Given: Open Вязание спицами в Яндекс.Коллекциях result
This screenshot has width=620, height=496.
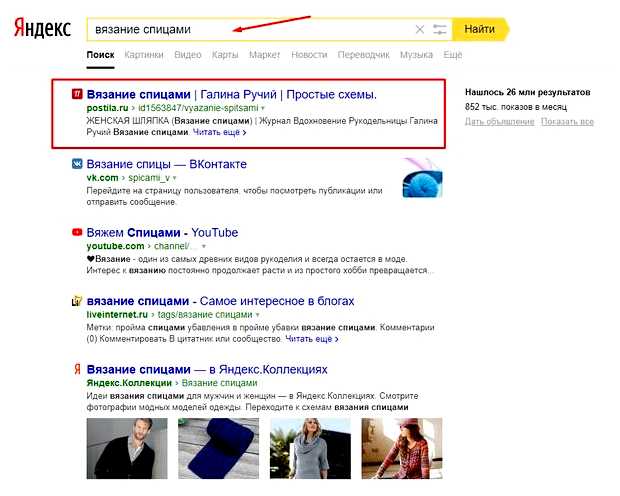Looking at the screenshot, I should [207, 369].
